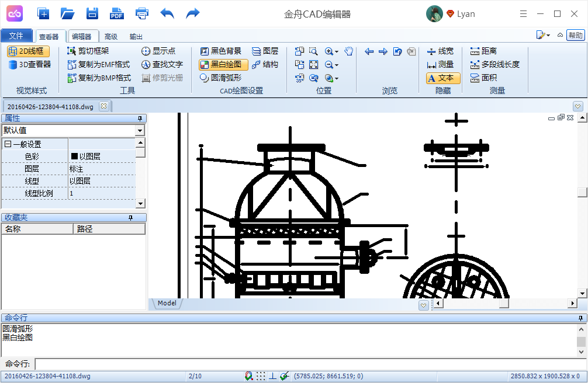Click 查找文字 tool
588x383 pixels.
(x=162, y=64)
